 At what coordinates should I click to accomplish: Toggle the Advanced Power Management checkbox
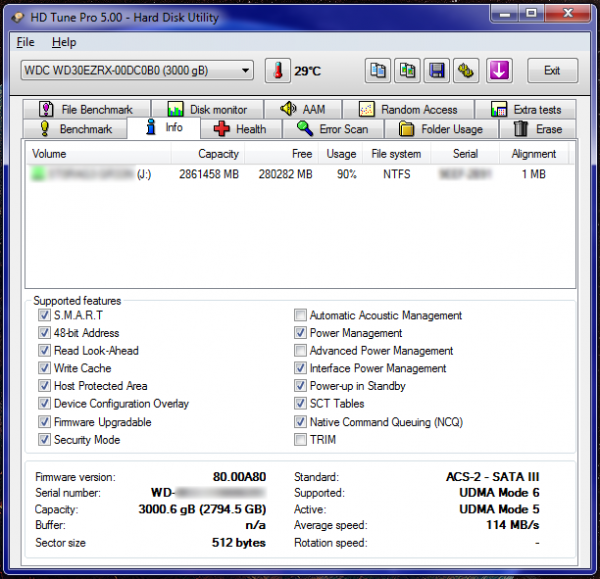point(300,351)
